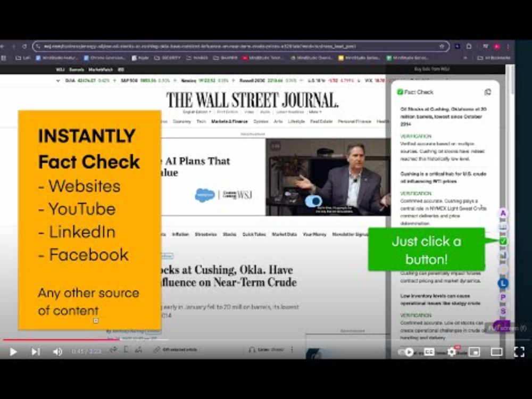This screenshot has height=399, width=532.
Task: Reload the page in the browser
Action: 24,46
